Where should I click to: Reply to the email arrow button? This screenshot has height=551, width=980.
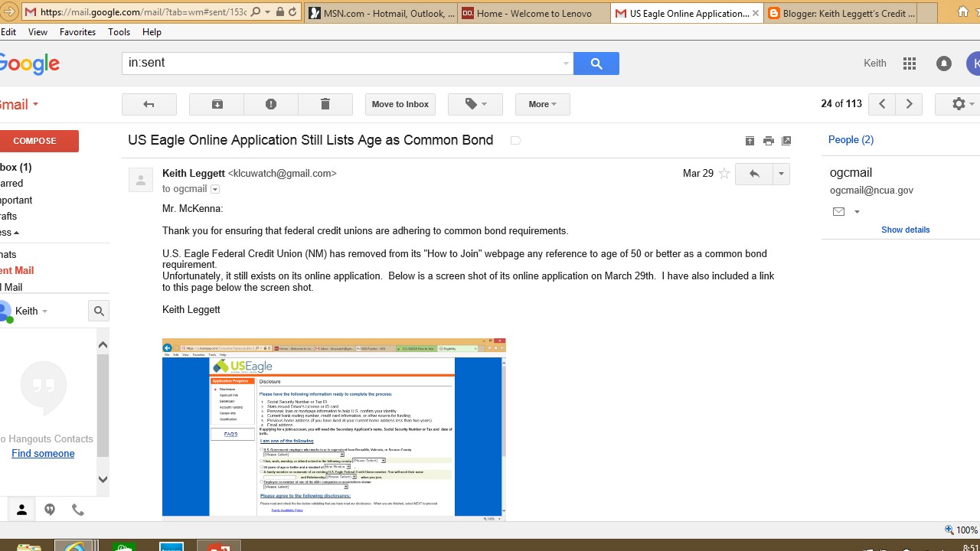[754, 174]
